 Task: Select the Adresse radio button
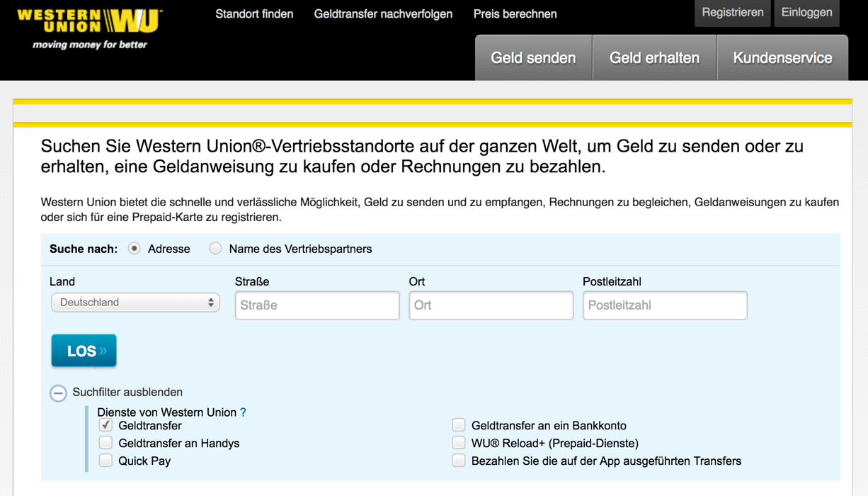click(x=135, y=249)
